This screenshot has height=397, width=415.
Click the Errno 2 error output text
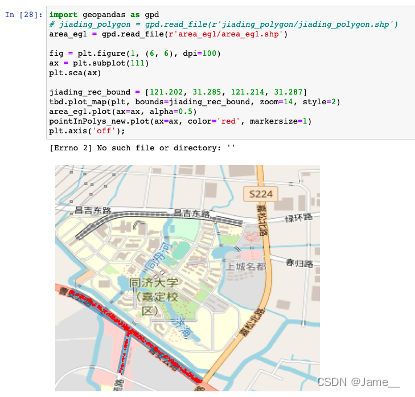point(142,148)
